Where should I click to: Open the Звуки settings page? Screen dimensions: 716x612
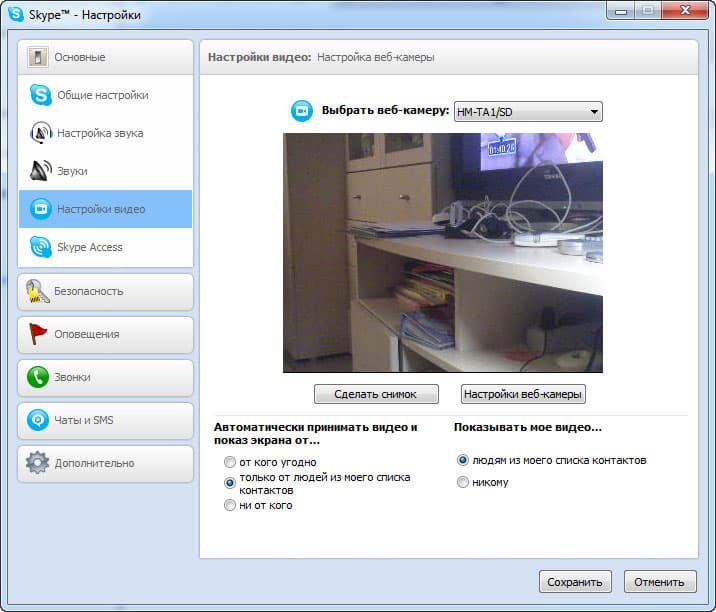point(105,171)
